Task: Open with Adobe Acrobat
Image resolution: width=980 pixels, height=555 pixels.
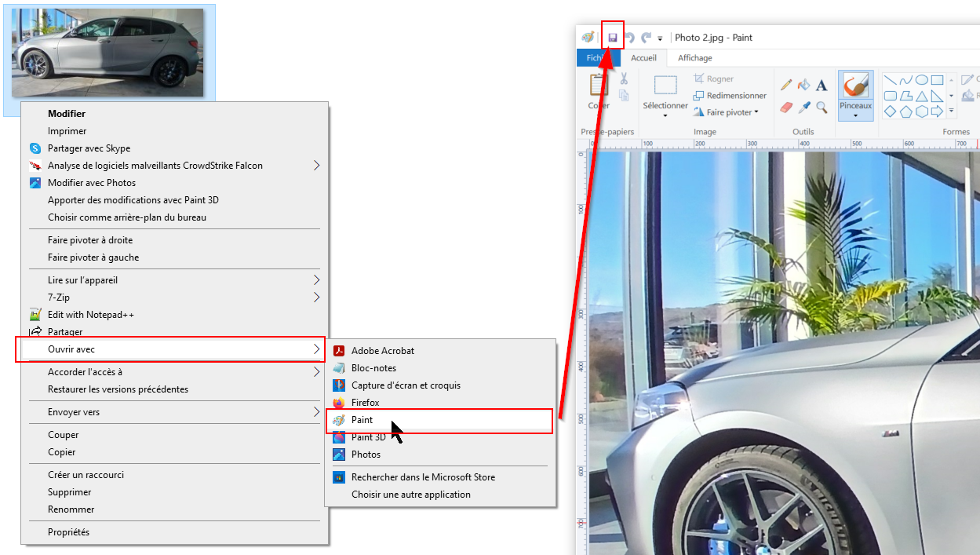Action: [x=440, y=351]
